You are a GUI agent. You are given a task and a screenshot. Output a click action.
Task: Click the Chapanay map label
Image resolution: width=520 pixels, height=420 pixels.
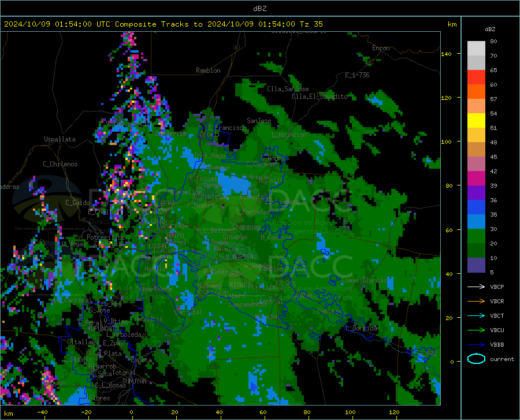(246, 226)
